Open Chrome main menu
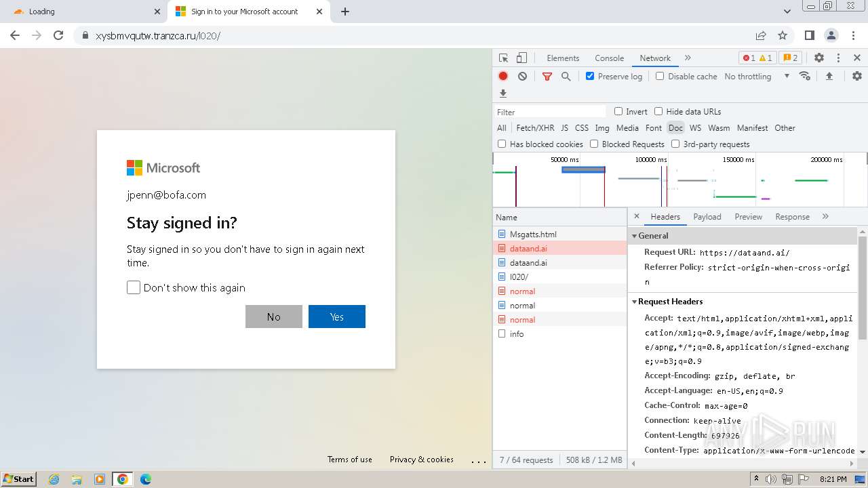 [x=852, y=35]
